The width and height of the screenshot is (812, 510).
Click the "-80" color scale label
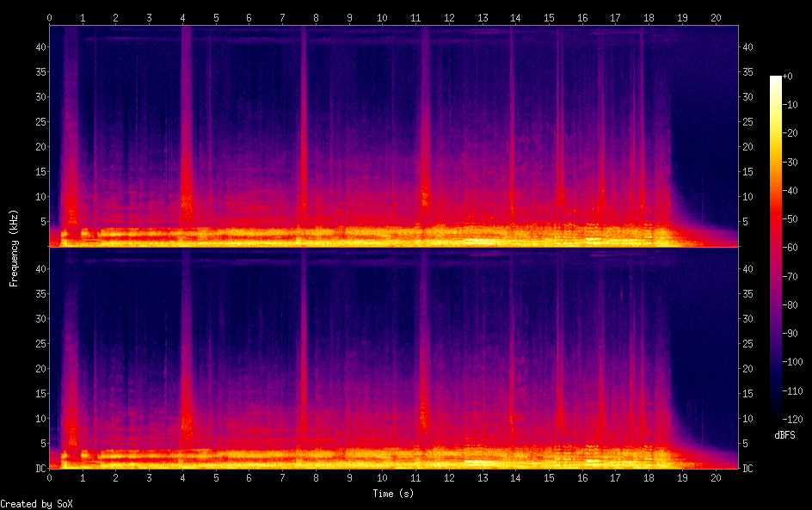tap(790, 305)
